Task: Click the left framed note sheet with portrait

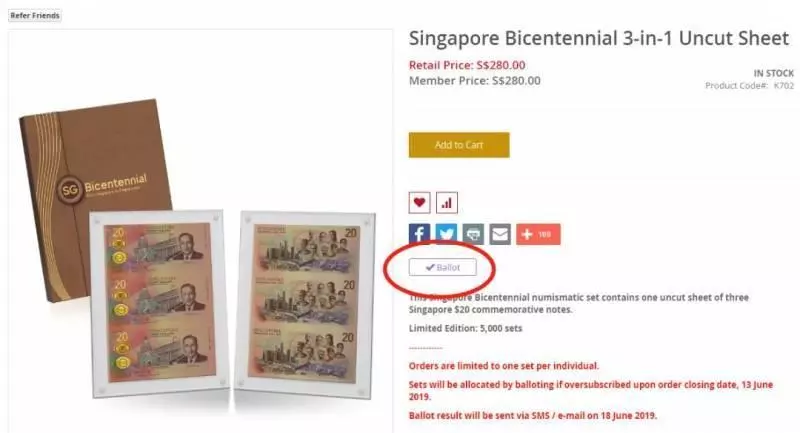Action: [x=159, y=303]
